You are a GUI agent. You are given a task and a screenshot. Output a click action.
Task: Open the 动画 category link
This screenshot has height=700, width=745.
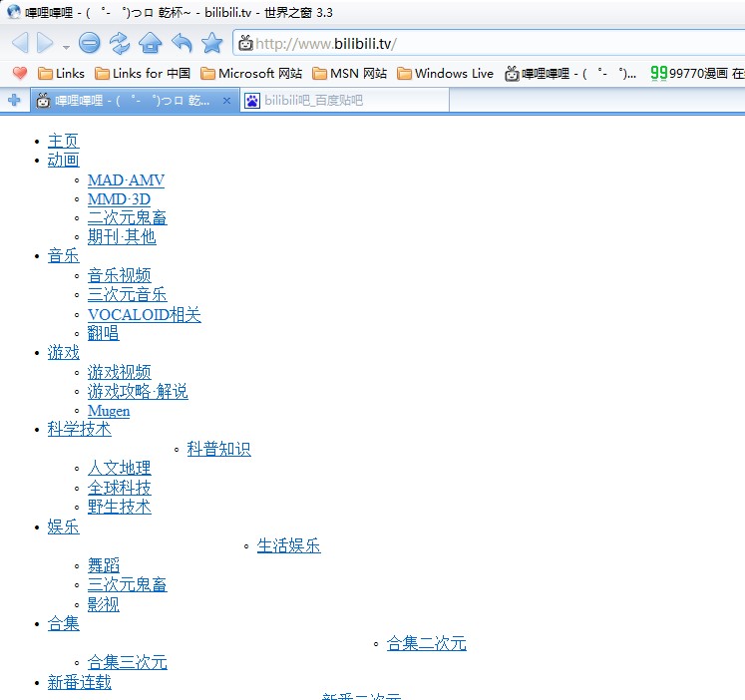pyautogui.click(x=63, y=160)
